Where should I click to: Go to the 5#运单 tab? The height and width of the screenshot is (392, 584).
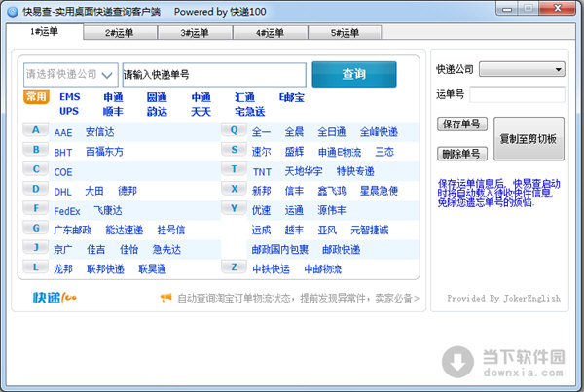pyautogui.click(x=345, y=33)
